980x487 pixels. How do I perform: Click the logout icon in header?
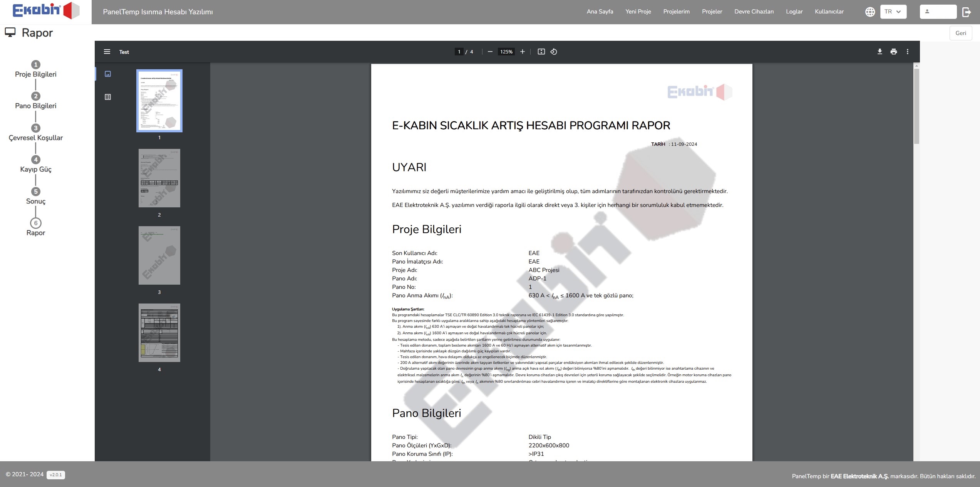point(967,12)
